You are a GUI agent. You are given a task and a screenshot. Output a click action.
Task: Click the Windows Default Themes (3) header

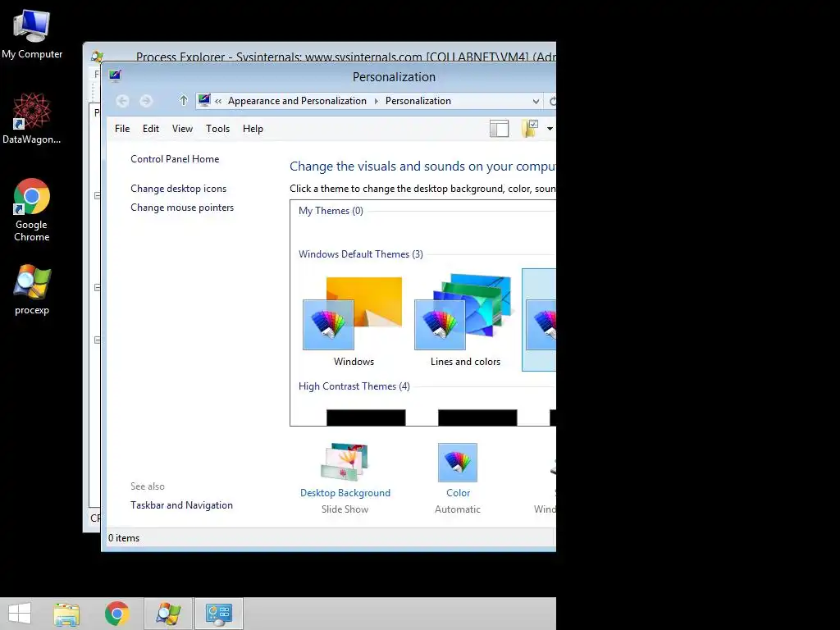pyautogui.click(x=361, y=254)
